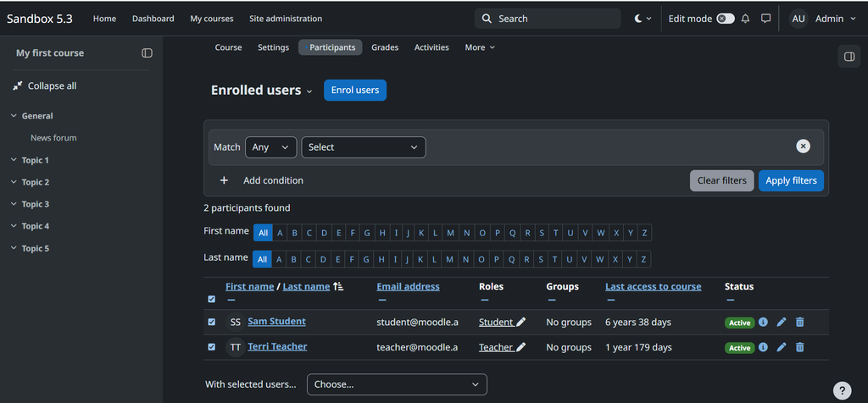The height and width of the screenshot is (403, 868).
Task: Switch to the Activities tab
Action: tap(431, 47)
